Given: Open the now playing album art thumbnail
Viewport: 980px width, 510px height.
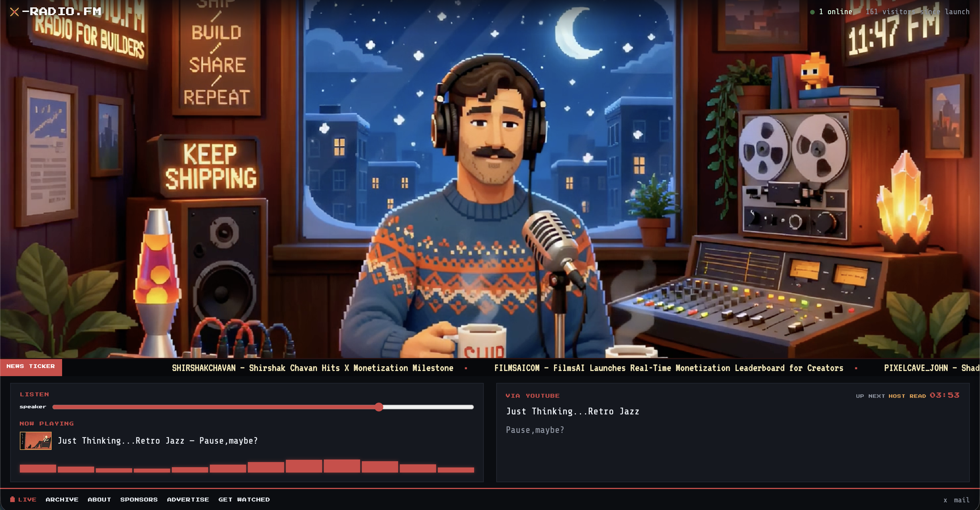Looking at the screenshot, I should (36, 441).
